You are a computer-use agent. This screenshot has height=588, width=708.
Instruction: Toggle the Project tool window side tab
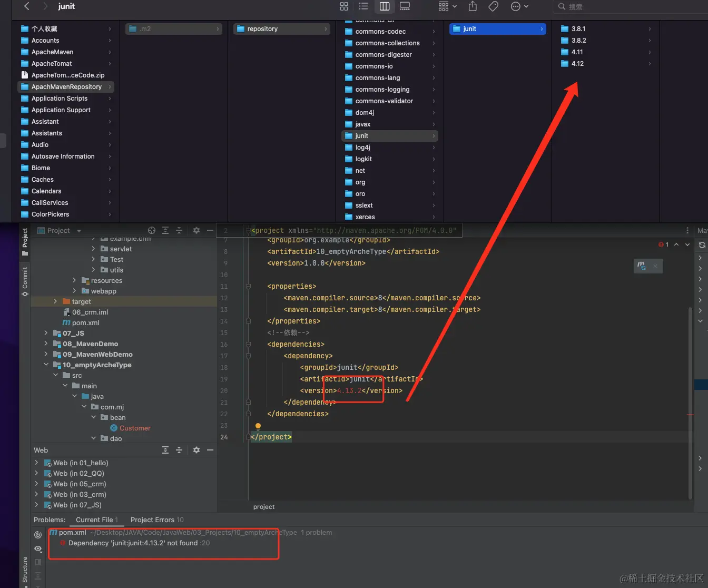tap(25, 242)
